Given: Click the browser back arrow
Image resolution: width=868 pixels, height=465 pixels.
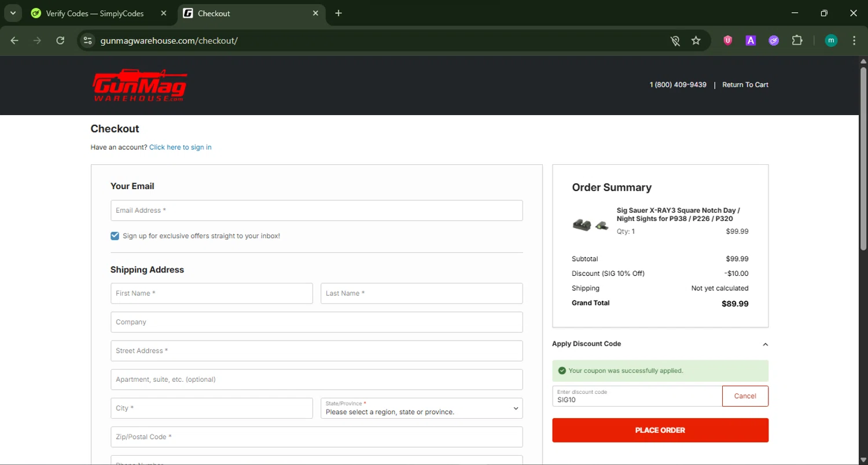Looking at the screenshot, I should tap(14, 40).
